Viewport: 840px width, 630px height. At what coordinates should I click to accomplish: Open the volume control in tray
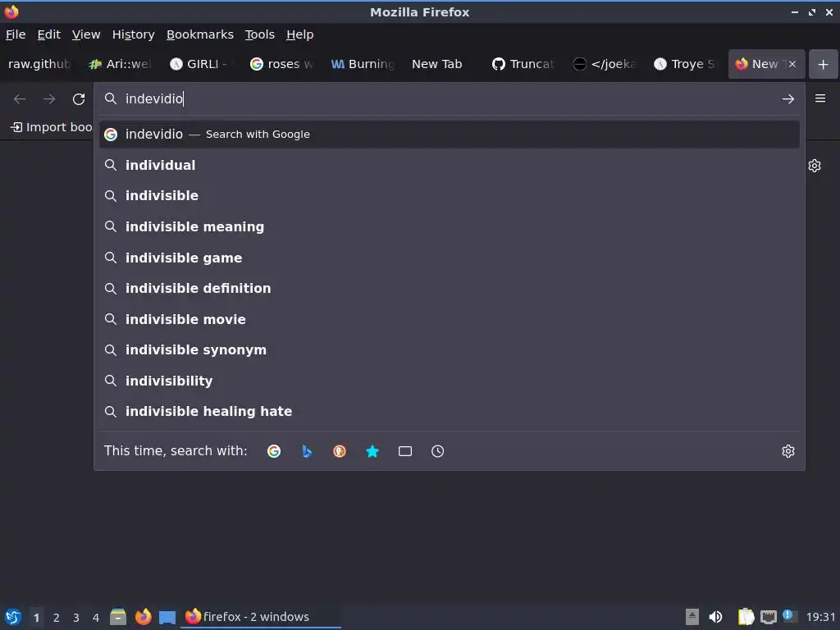[715, 617]
